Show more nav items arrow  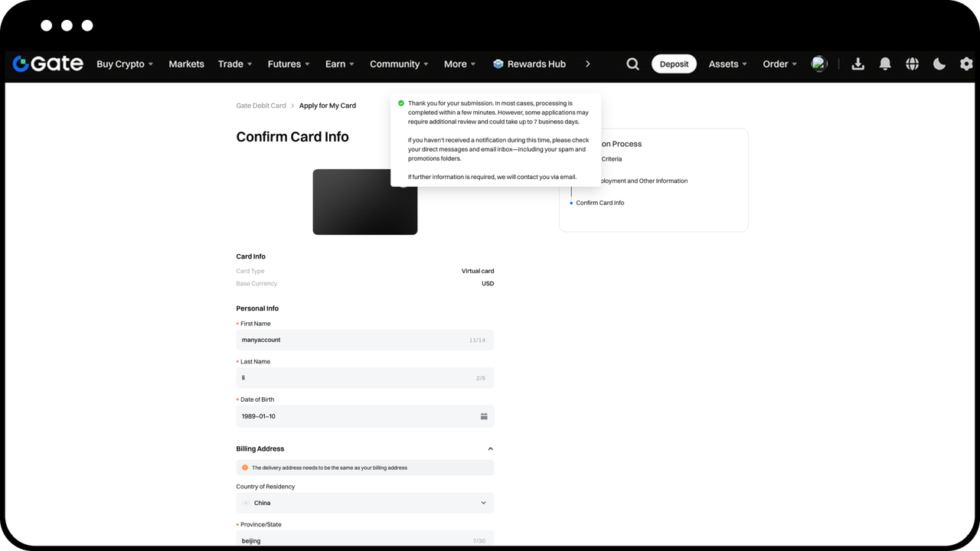coord(587,64)
